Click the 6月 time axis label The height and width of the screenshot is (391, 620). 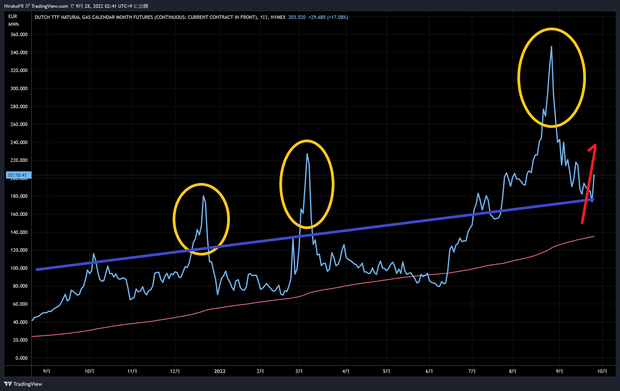click(429, 371)
